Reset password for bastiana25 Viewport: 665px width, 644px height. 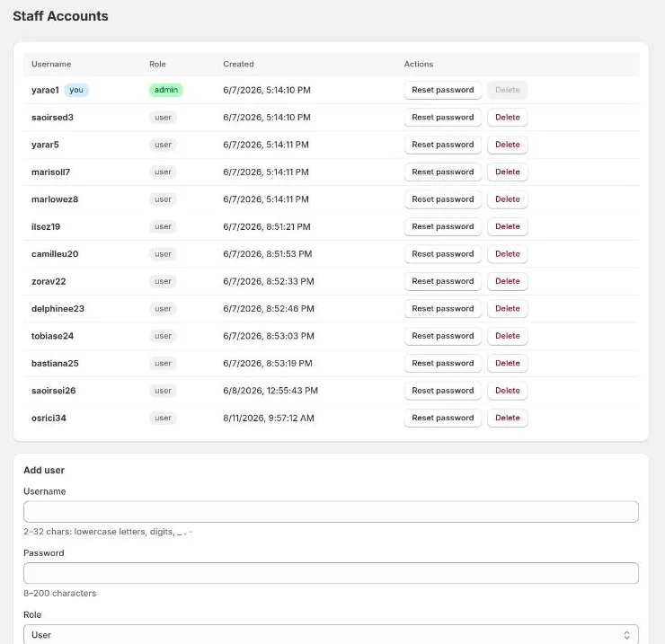pyautogui.click(x=443, y=364)
